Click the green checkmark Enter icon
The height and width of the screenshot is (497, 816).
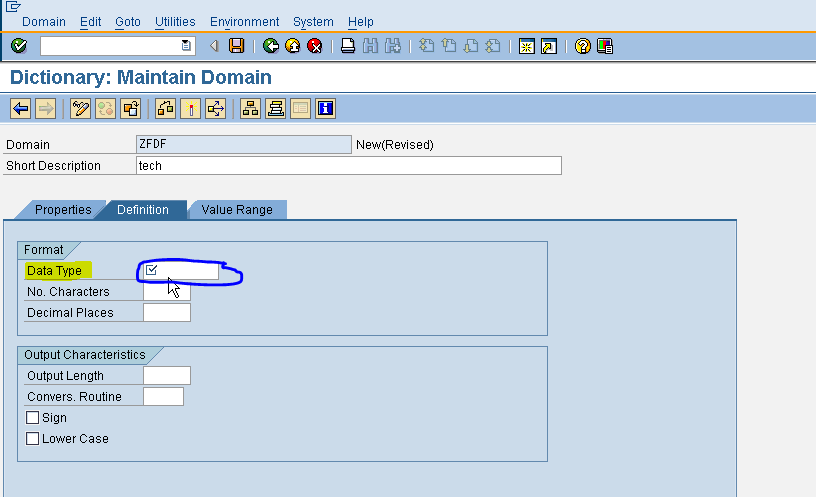pos(19,46)
